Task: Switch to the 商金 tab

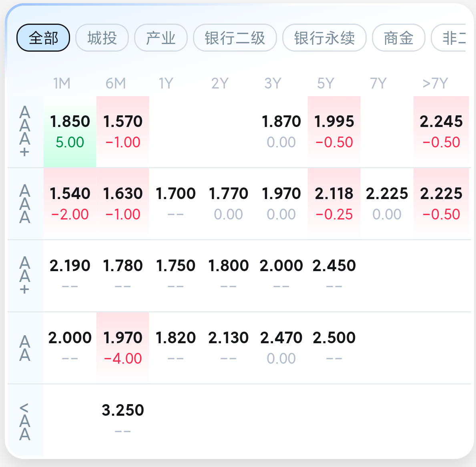Action: click(x=399, y=38)
